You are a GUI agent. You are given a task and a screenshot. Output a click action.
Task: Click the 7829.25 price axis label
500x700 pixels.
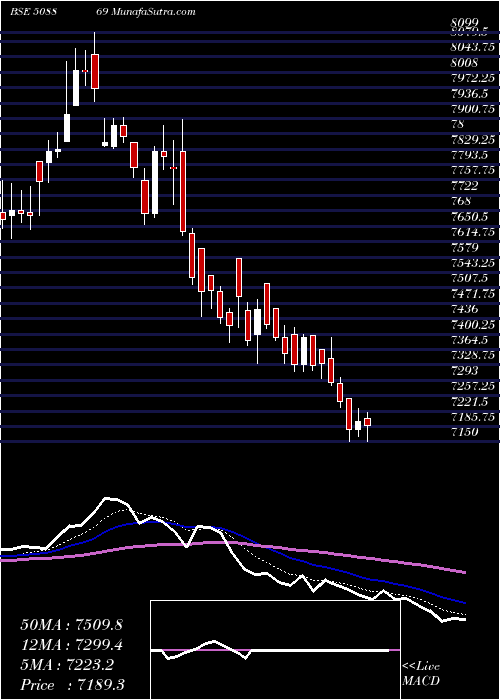tap(472, 139)
